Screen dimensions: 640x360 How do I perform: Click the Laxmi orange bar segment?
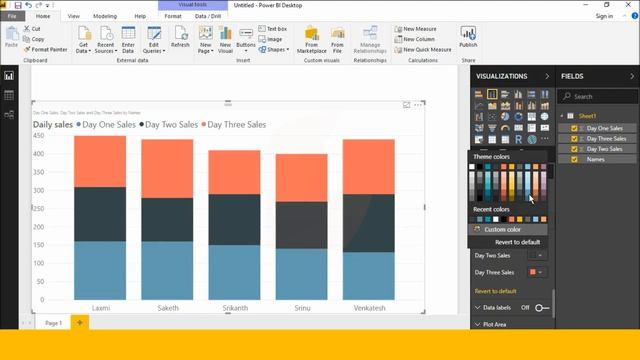point(100,162)
